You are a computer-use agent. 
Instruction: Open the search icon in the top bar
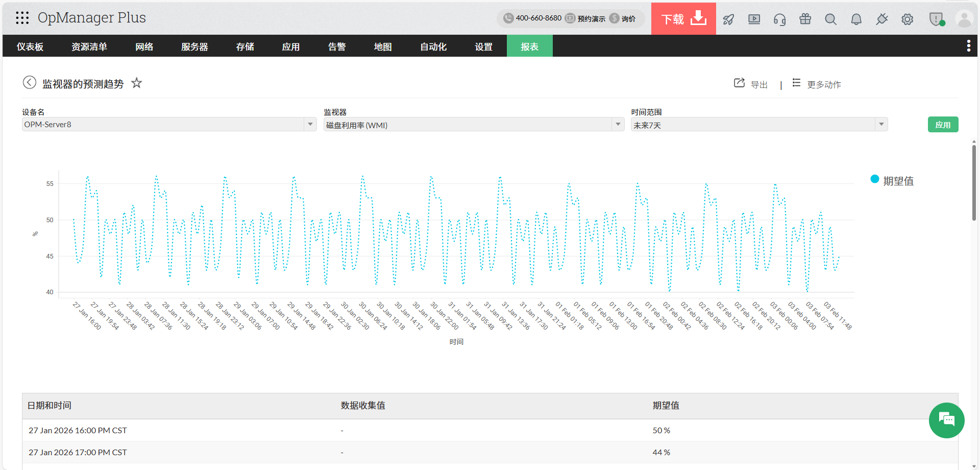(x=830, y=19)
